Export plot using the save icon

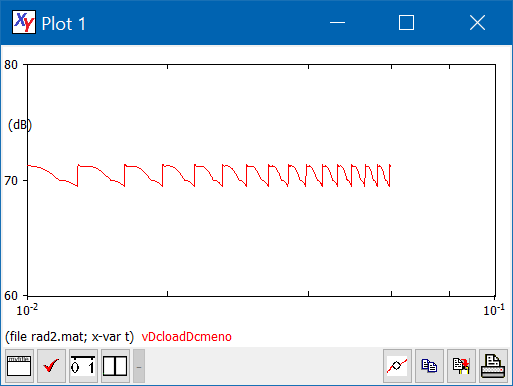pos(461,366)
